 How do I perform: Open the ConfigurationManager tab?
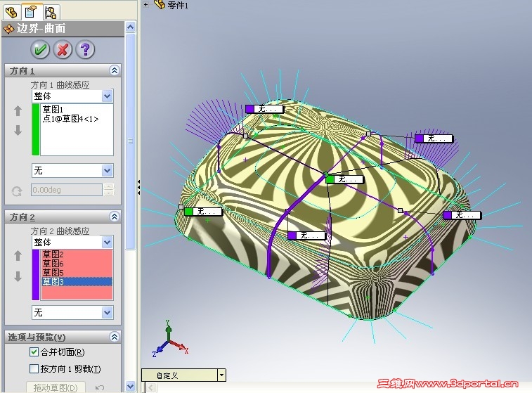pyautogui.click(x=51, y=13)
